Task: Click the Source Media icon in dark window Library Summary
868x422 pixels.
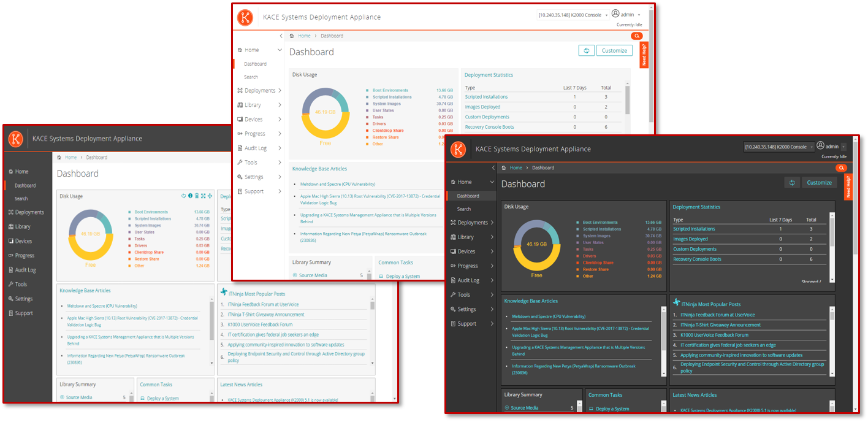Action: 507,408
